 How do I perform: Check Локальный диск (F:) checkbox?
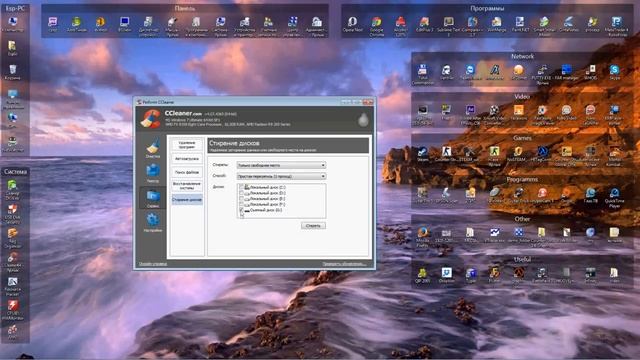click(x=242, y=204)
